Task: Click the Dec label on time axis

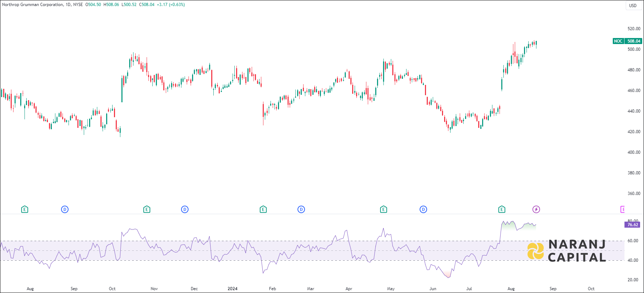Action: (x=194, y=289)
